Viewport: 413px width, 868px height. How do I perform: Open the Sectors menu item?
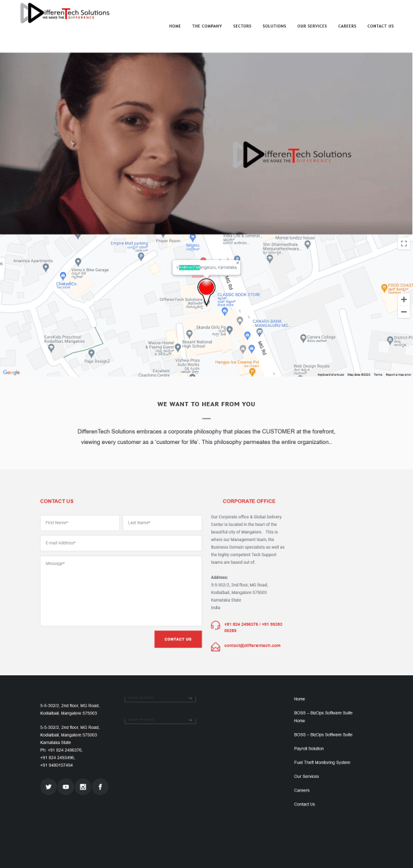point(242,26)
